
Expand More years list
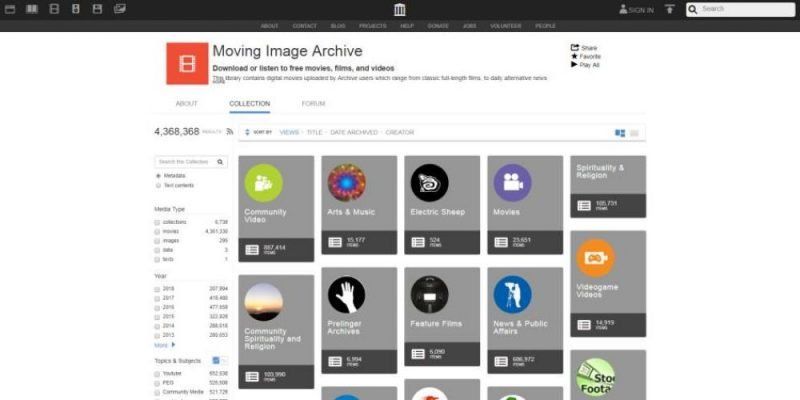(x=162, y=345)
